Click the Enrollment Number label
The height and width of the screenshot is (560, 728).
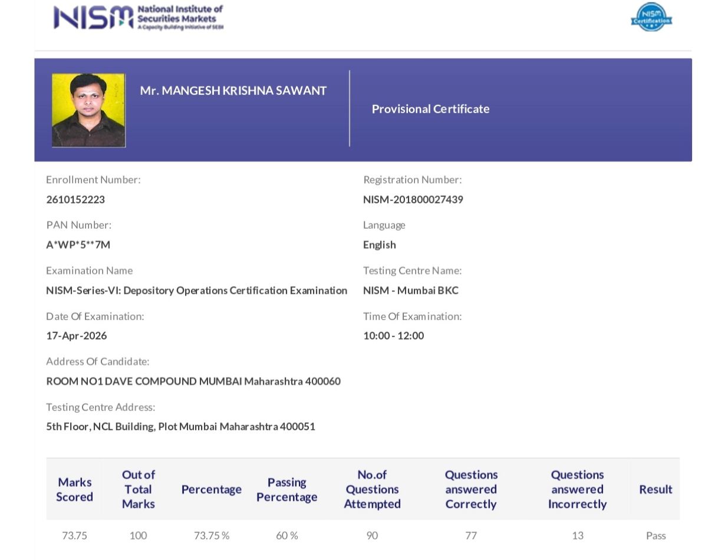93,179
